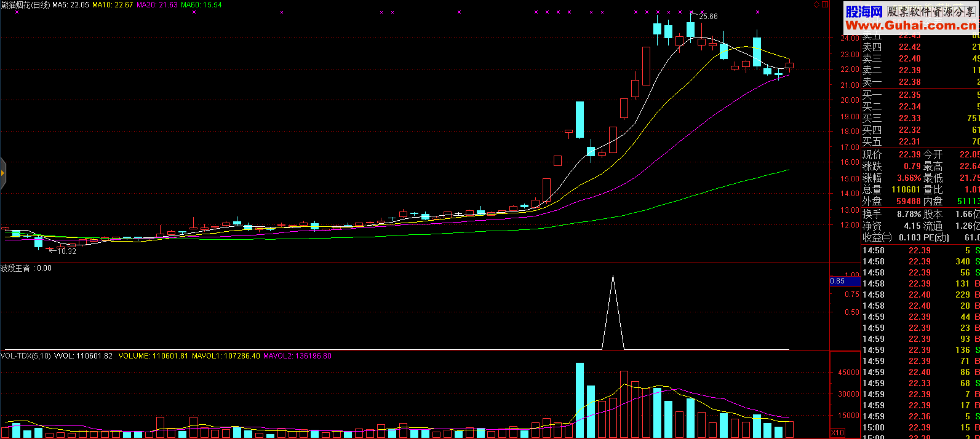Click the 外盘 value 59488
The width and height of the screenshot is (980, 439).
point(909,202)
